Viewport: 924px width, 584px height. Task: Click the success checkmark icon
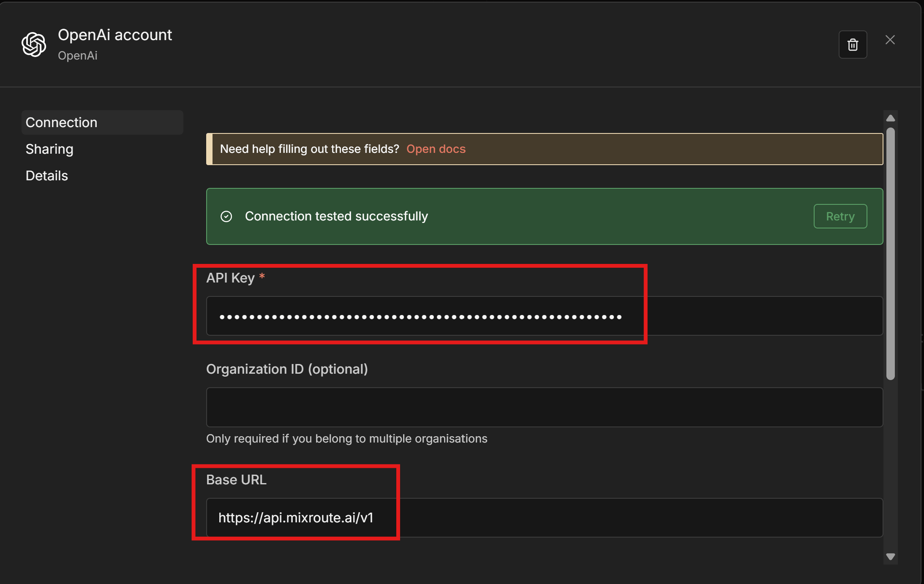[x=226, y=217]
